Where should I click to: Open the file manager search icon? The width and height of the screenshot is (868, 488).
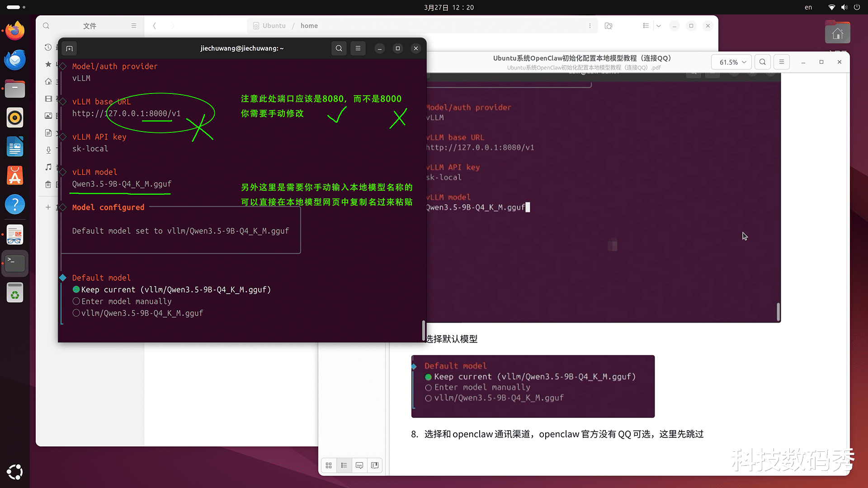pos(46,26)
